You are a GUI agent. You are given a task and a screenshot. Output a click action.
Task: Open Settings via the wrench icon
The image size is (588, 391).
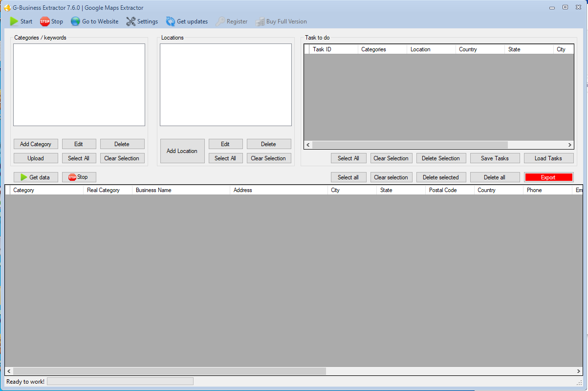[x=131, y=22]
